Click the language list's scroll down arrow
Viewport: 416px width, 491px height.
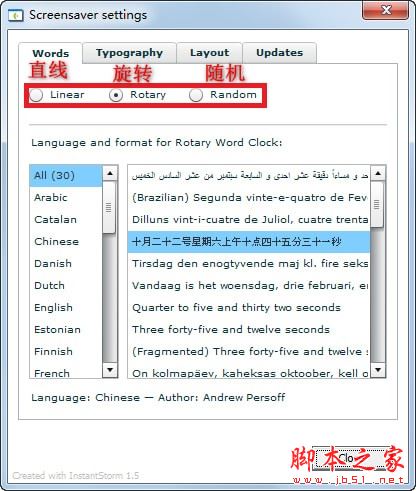110,369
